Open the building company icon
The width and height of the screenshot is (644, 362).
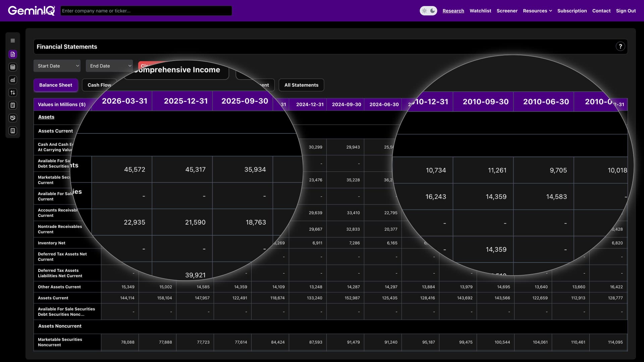pos(13,131)
